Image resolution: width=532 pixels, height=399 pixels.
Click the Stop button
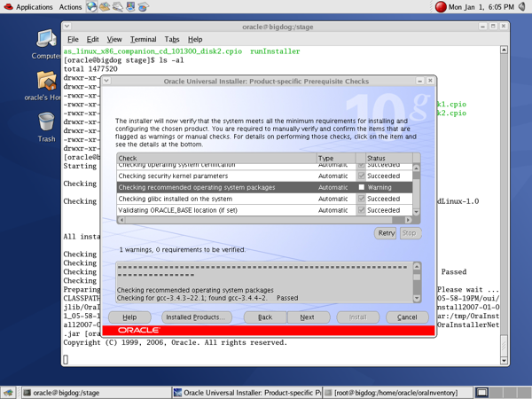(410, 233)
